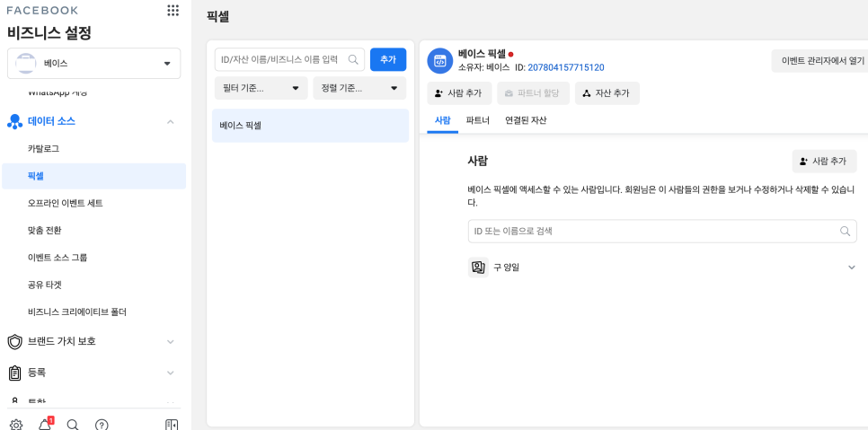Click the magnifier in asset search field
Screen dimensions: 868x430
(353, 59)
